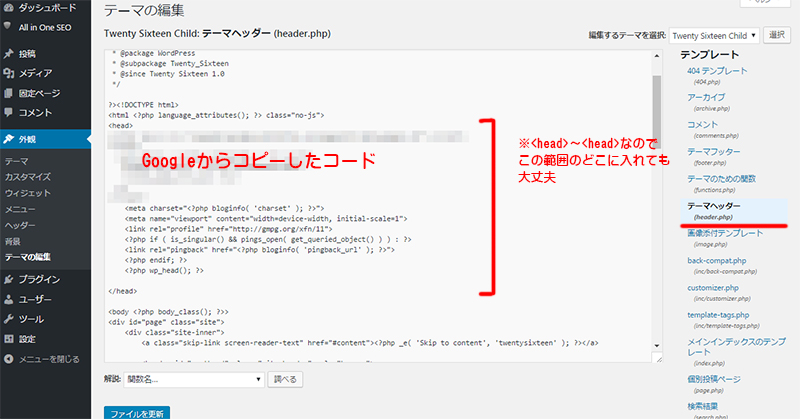Click the コメント speech bubble icon
800x419 pixels.
[x=9, y=112]
